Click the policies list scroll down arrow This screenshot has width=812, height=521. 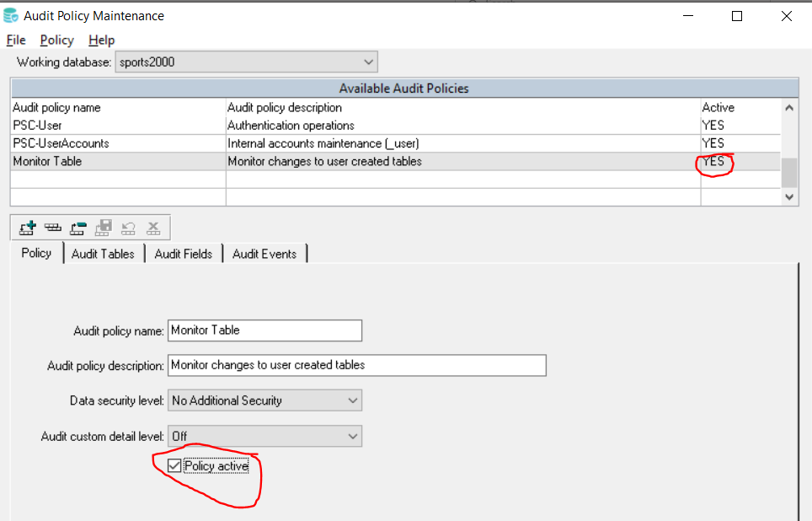click(789, 197)
